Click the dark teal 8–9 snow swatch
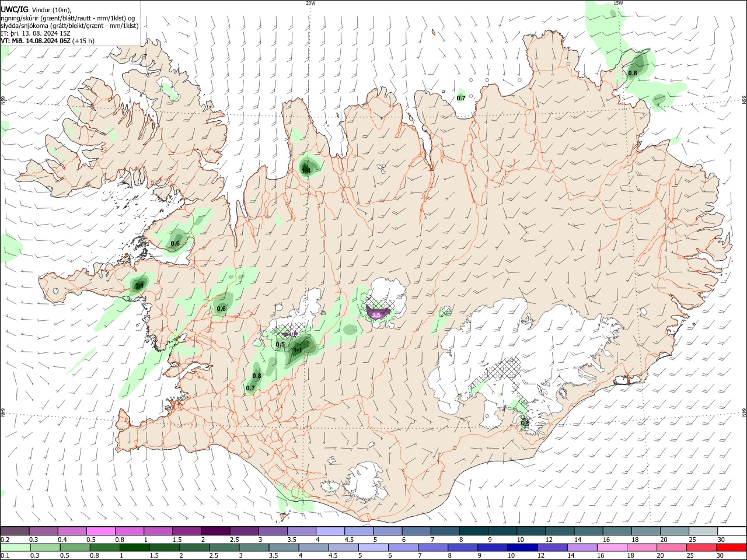The width and height of the screenshot is (747, 560). (473, 531)
